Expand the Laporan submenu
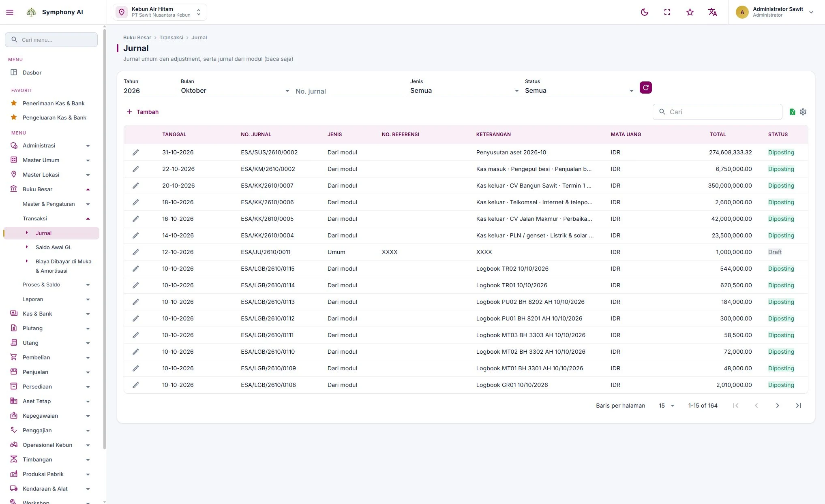The height and width of the screenshot is (504, 825). click(51, 299)
